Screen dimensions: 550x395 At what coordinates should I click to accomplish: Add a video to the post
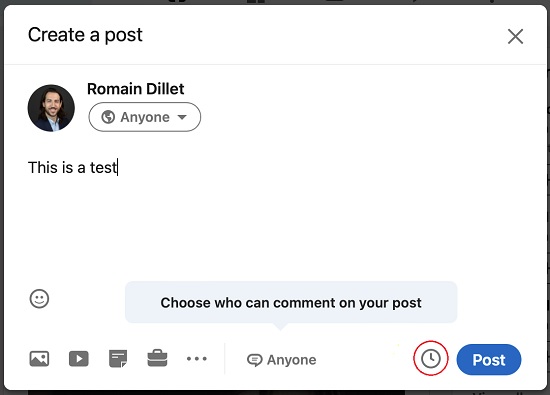click(x=79, y=359)
